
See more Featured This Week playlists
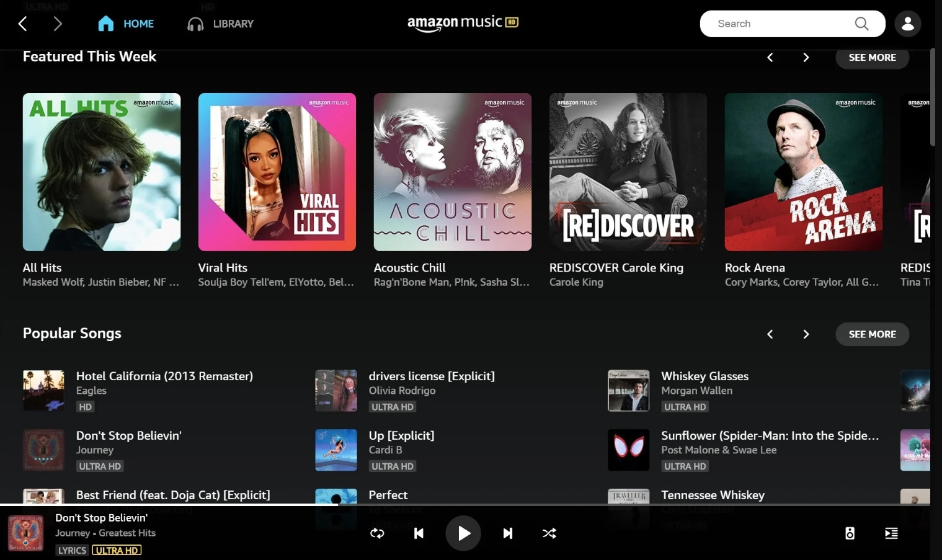872,57
